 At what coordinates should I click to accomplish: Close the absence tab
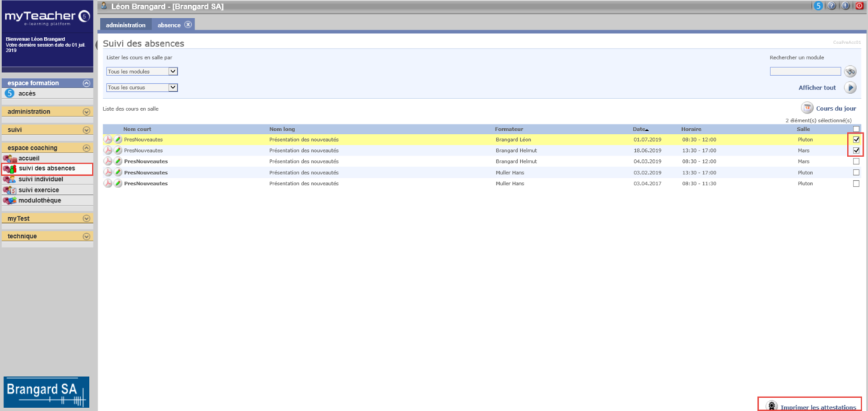pyautogui.click(x=188, y=25)
